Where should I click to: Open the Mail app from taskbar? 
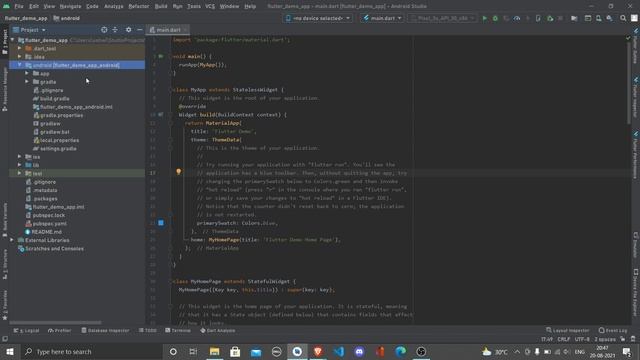click(x=256, y=351)
